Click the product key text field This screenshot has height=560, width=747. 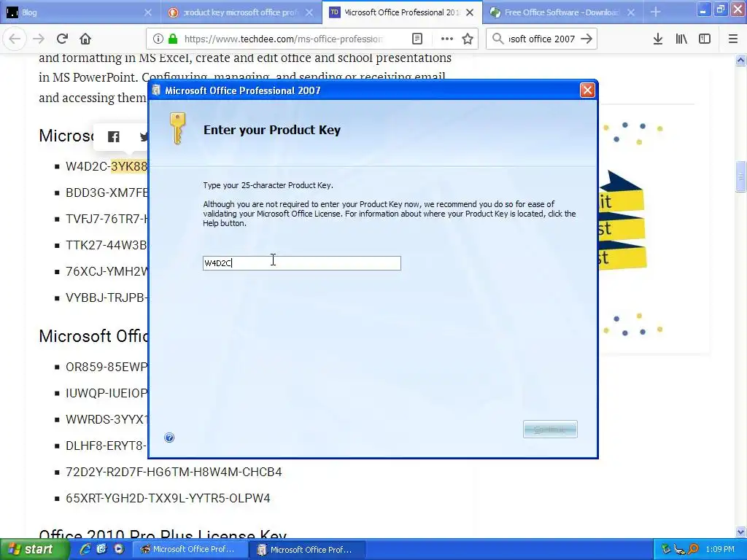coord(302,263)
